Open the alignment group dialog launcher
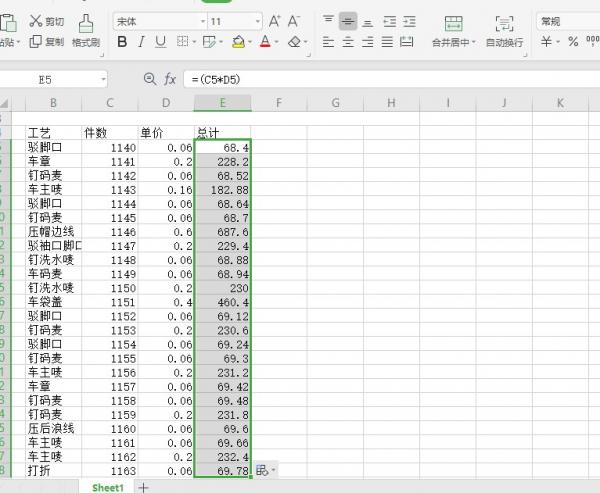 pyautogui.click(x=525, y=55)
